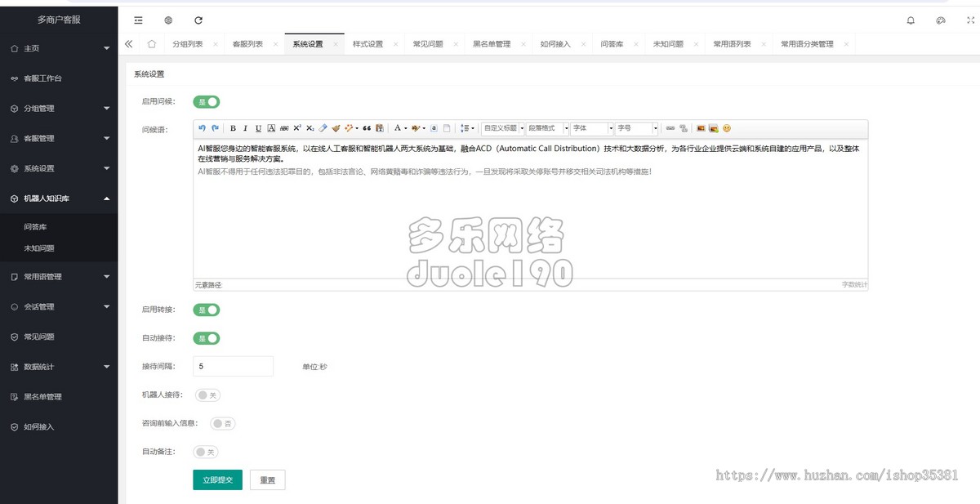The width and height of the screenshot is (980, 504).
Task: Open the 字体 font family dropdown
Action: pyautogui.click(x=592, y=128)
